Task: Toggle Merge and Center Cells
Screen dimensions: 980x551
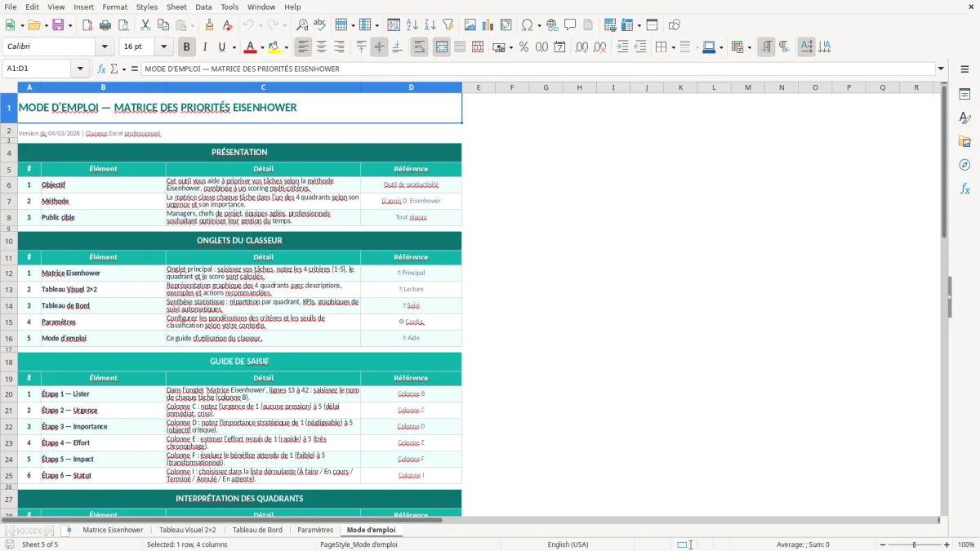Action: point(441,47)
